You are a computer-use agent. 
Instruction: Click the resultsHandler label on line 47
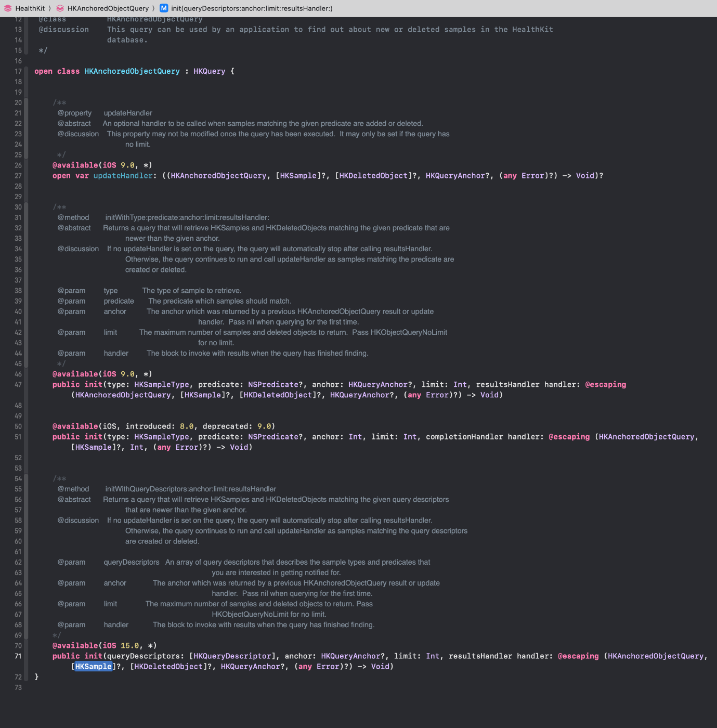point(507,384)
